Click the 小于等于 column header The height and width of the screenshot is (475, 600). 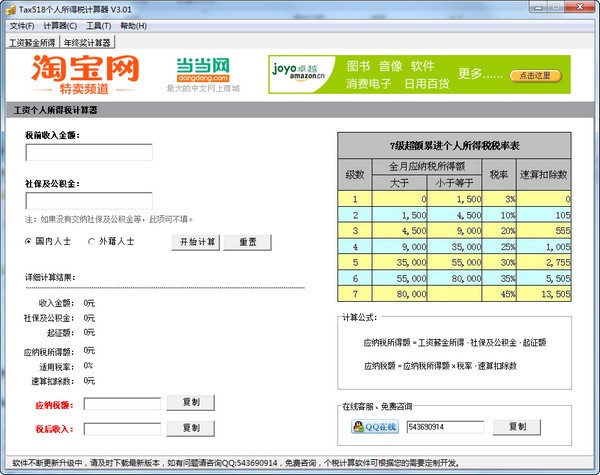click(454, 183)
